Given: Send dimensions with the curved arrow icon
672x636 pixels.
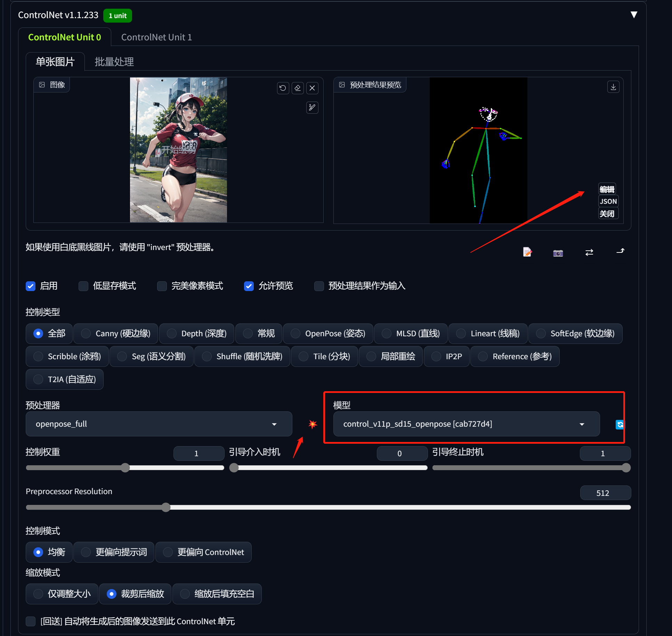Looking at the screenshot, I should [x=621, y=251].
